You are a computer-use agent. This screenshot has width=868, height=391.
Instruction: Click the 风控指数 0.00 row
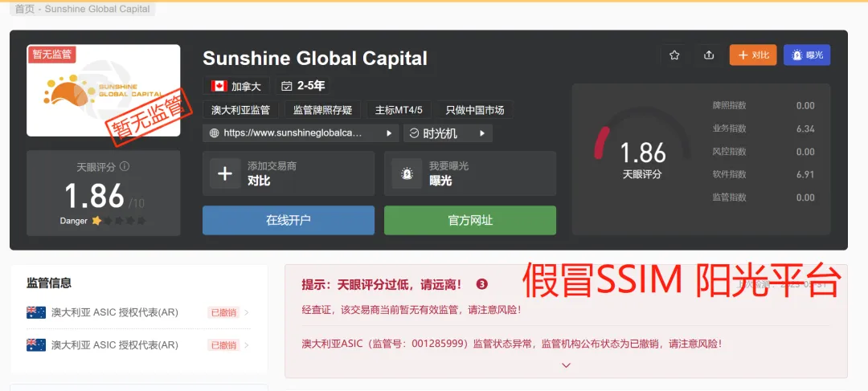click(x=764, y=152)
